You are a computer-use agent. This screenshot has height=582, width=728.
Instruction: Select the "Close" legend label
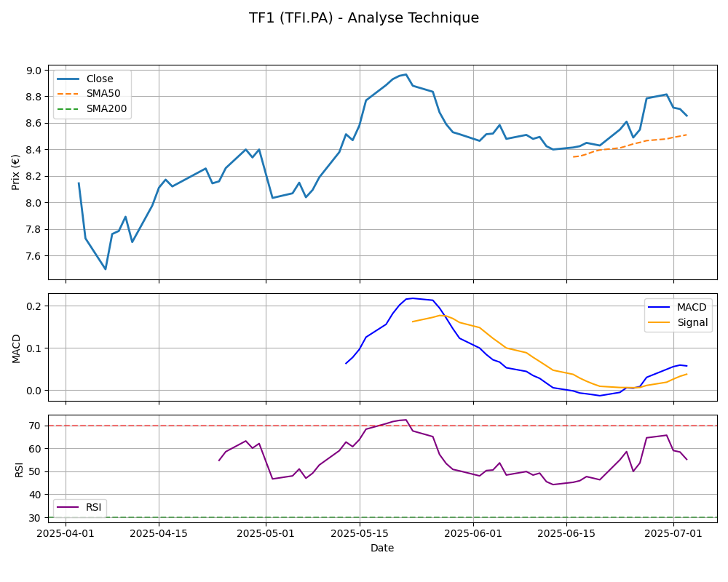click(100, 79)
